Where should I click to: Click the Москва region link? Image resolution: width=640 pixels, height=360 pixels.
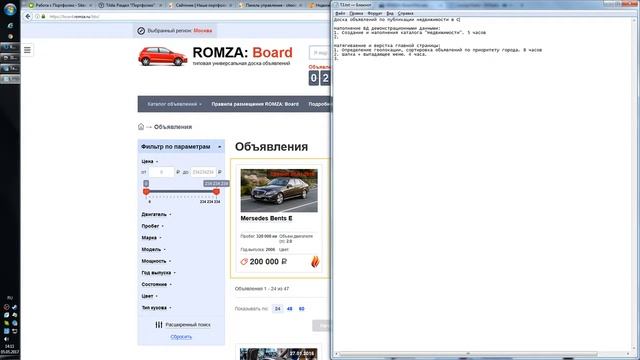[x=202, y=31]
